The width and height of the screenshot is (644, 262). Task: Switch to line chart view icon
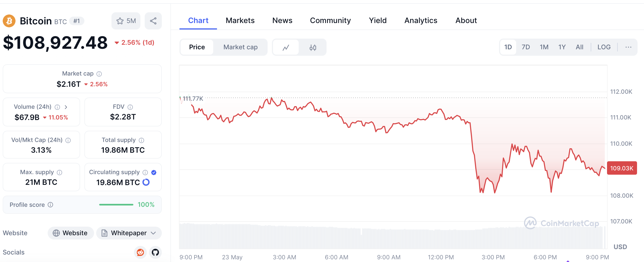pyautogui.click(x=286, y=47)
